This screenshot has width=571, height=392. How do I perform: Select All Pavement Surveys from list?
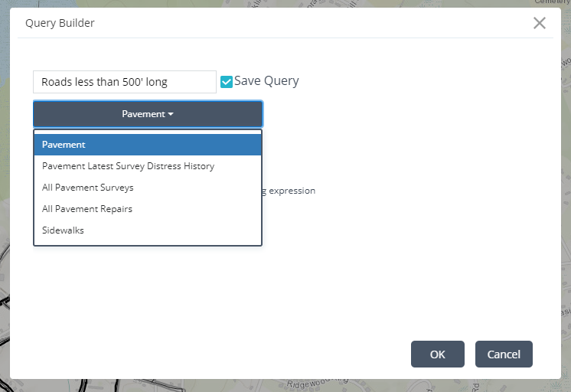point(88,188)
